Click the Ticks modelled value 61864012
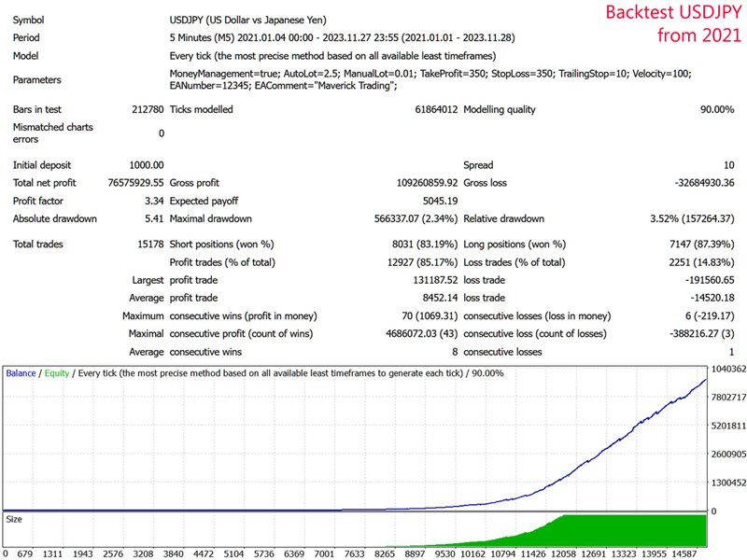This screenshot has width=747, height=560. point(436,109)
